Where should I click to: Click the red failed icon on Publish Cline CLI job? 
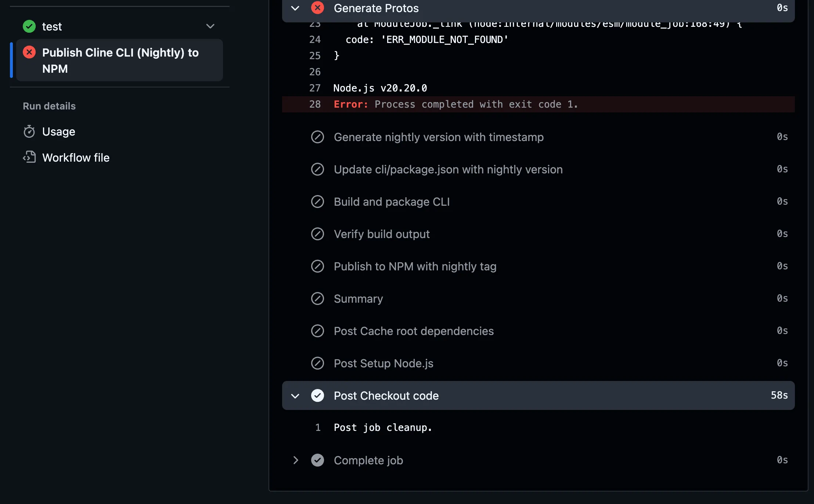coord(29,53)
